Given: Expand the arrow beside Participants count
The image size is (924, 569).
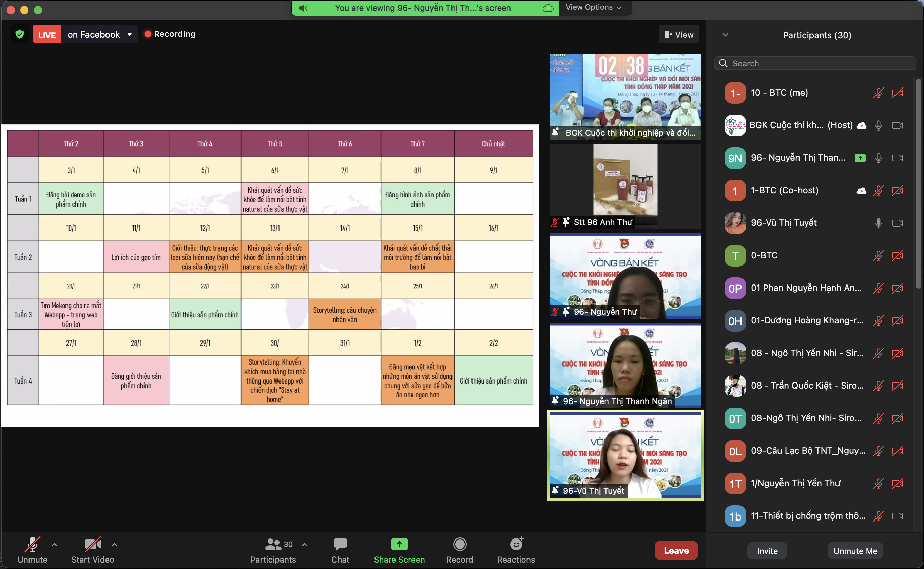Looking at the screenshot, I should [305, 545].
